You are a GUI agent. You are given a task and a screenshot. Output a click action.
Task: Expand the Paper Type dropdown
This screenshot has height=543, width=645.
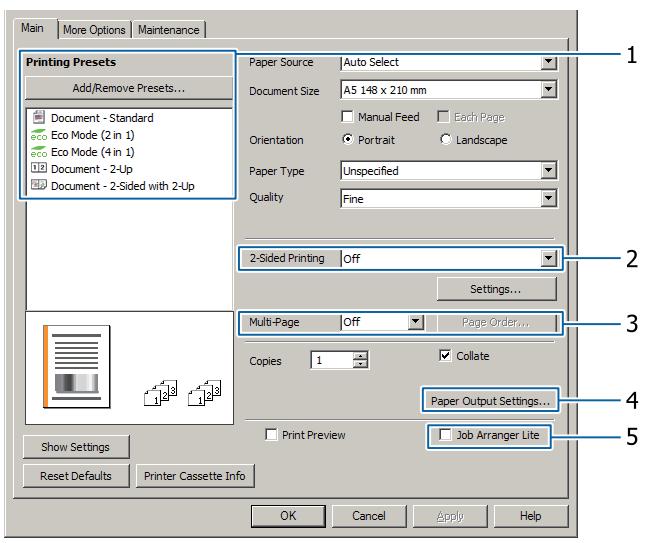point(548,170)
